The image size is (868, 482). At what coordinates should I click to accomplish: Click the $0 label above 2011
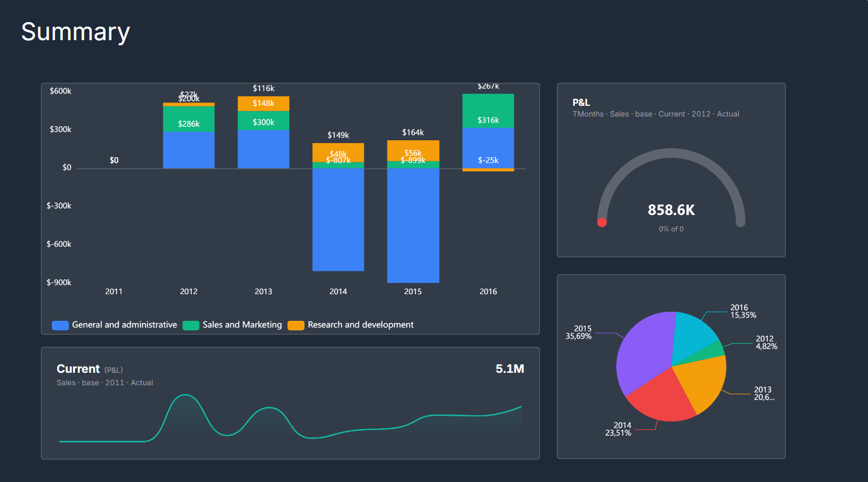(x=114, y=161)
